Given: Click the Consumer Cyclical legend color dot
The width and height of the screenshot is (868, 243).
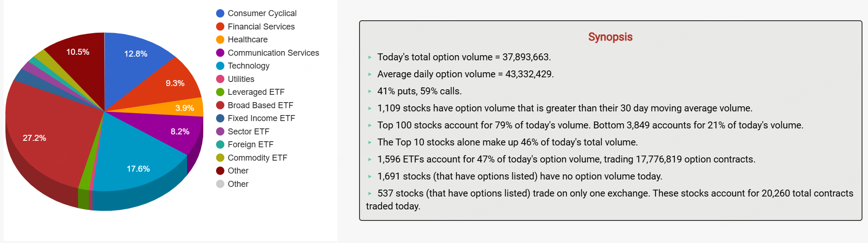Looking at the screenshot, I should pyautogui.click(x=220, y=13).
